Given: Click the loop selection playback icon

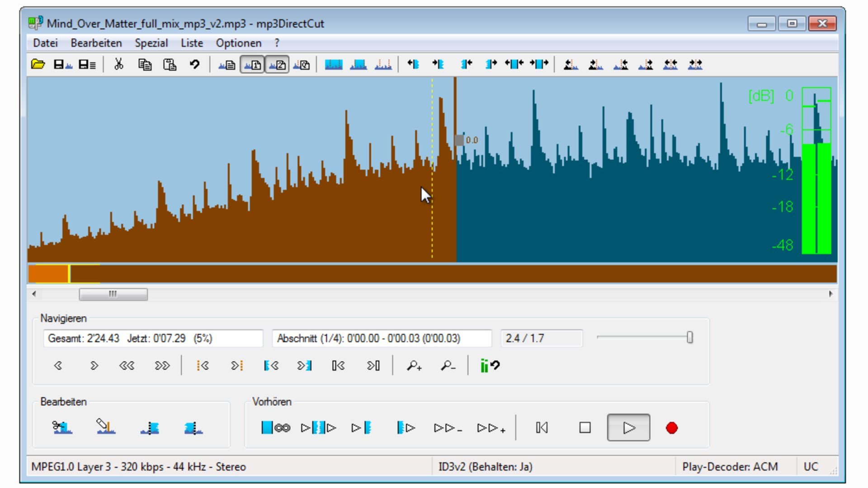Looking at the screenshot, I should (276, 427).
